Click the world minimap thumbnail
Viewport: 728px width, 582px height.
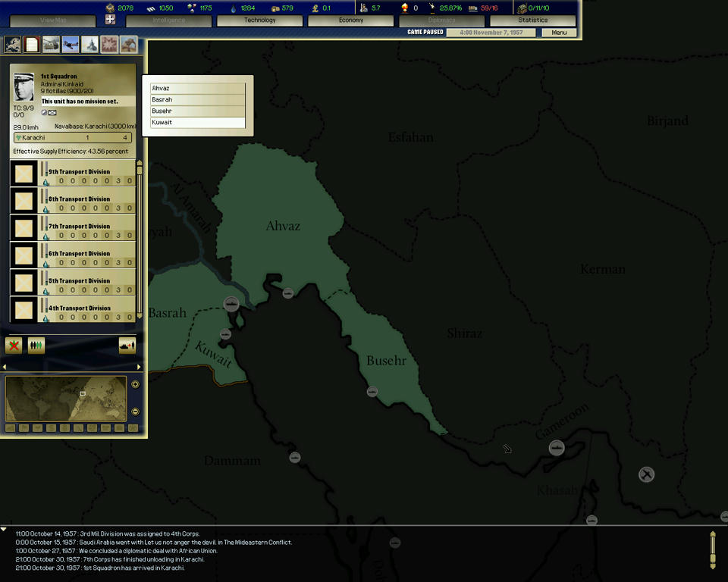66,399
